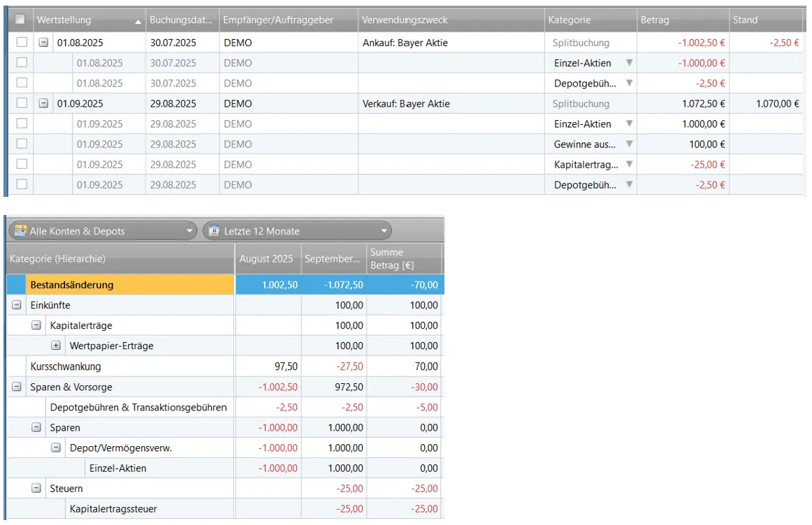This screenshot has height=525, width=812.
Task: Click the Empfänger/Auftraggeber column header
Action: pos(287,20)
